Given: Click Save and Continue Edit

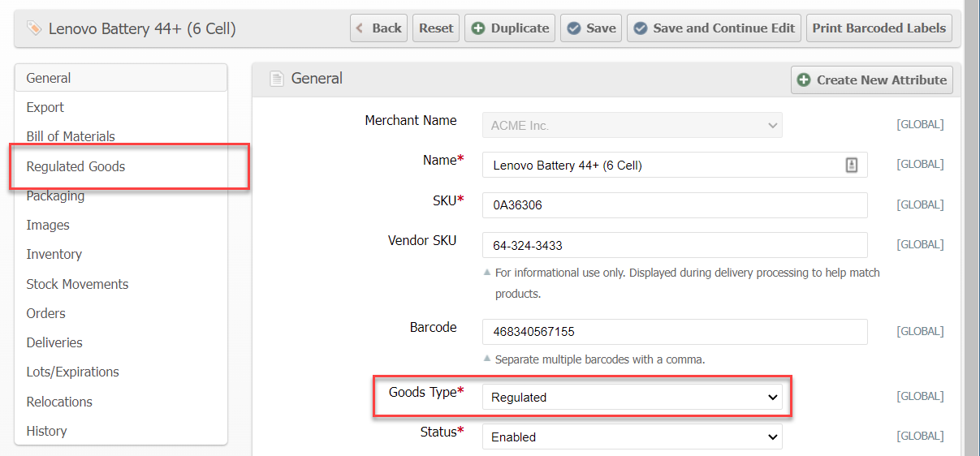Looking at the screenshot, I should point(714,28).
